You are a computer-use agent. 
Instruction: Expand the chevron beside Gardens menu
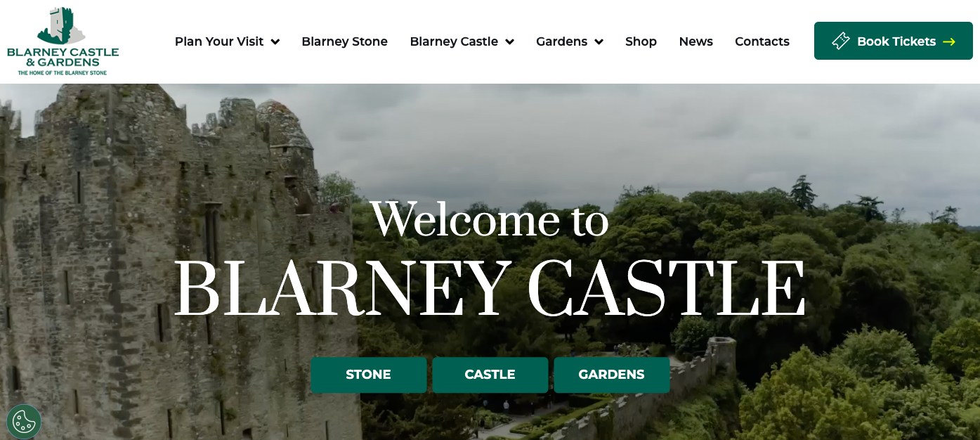coord(599,42)
